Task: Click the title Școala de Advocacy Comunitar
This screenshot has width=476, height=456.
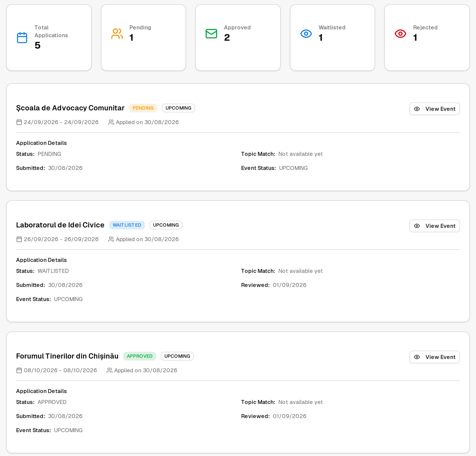Action: [70, 108]
